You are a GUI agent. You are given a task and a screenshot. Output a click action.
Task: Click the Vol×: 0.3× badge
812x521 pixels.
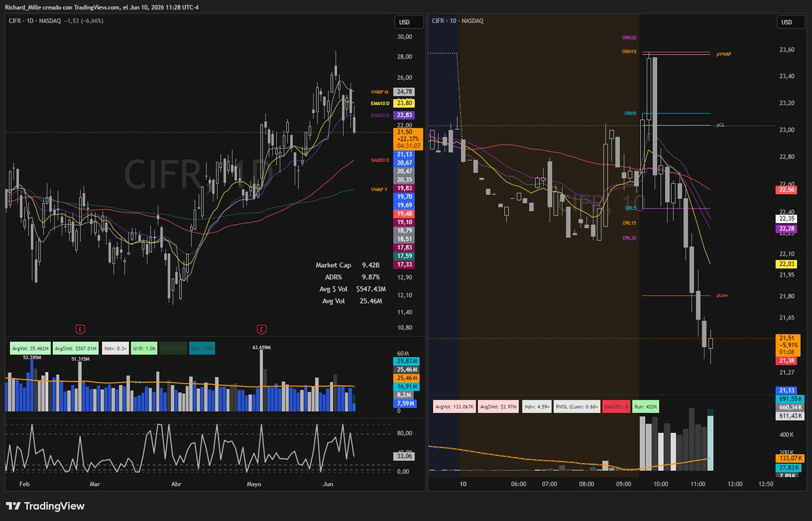pos(114,348)
